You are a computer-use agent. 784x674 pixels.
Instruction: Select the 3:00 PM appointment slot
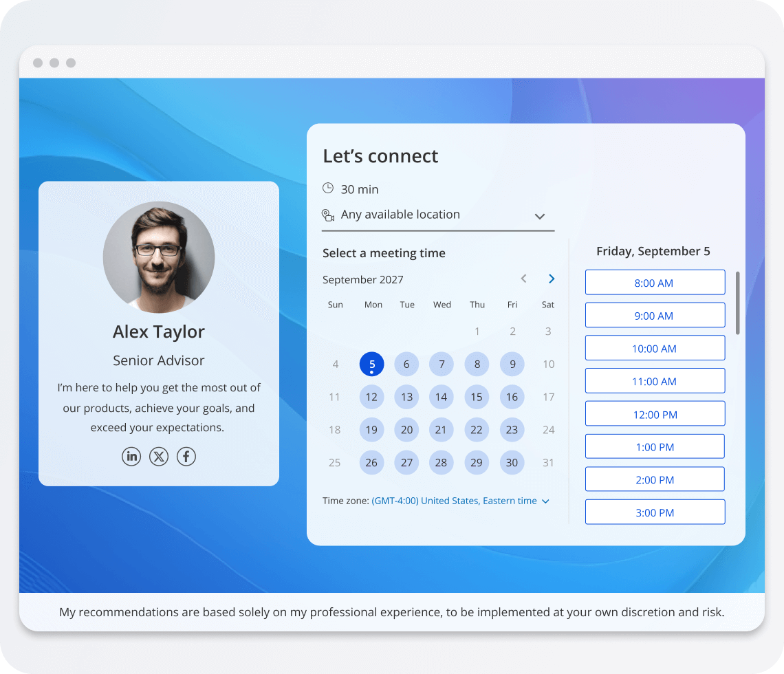pos(655,512)
